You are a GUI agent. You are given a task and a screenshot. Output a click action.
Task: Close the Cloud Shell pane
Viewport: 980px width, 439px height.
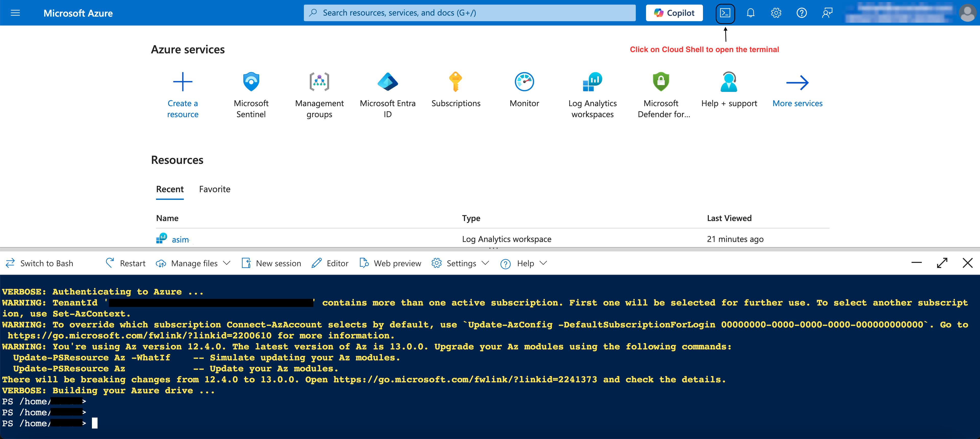967,263
